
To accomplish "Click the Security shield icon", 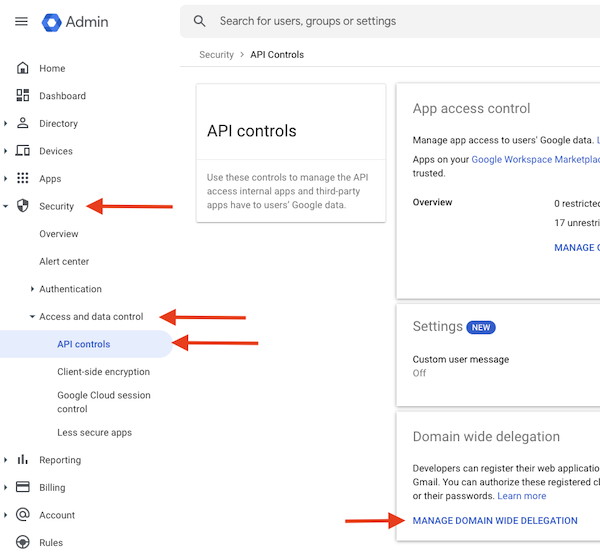I will pyautogui.click(x=23, y=206).
